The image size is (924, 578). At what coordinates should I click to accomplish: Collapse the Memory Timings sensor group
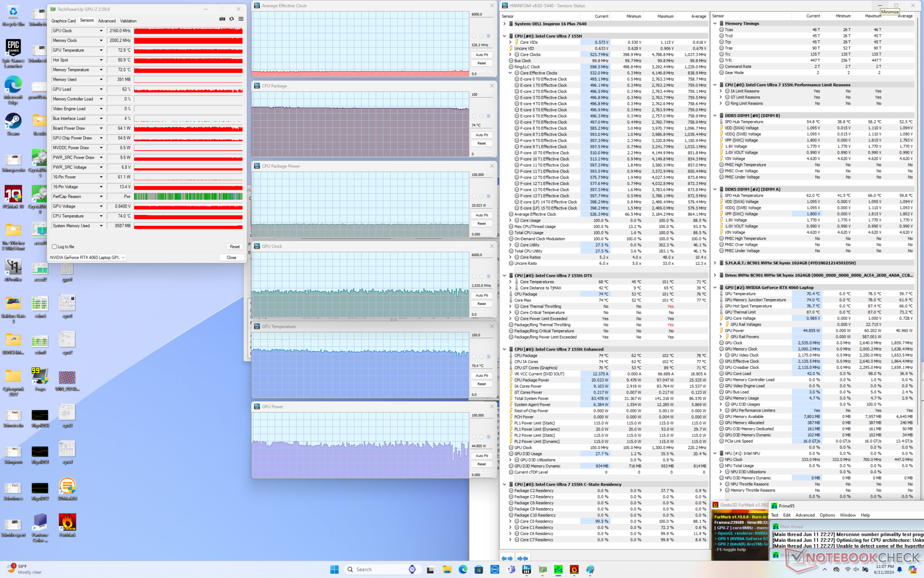[x=715, y=24]
